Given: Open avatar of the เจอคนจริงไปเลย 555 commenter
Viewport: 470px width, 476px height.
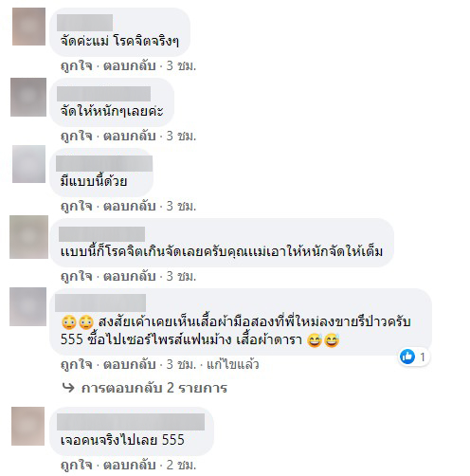Looking at the screenshot, I should point(28,426).
